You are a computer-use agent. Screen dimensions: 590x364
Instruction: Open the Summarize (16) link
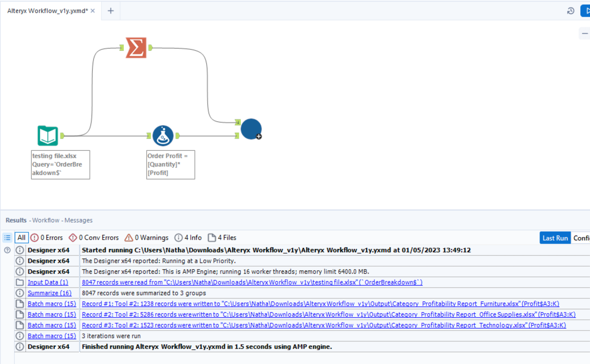[50, 293]
